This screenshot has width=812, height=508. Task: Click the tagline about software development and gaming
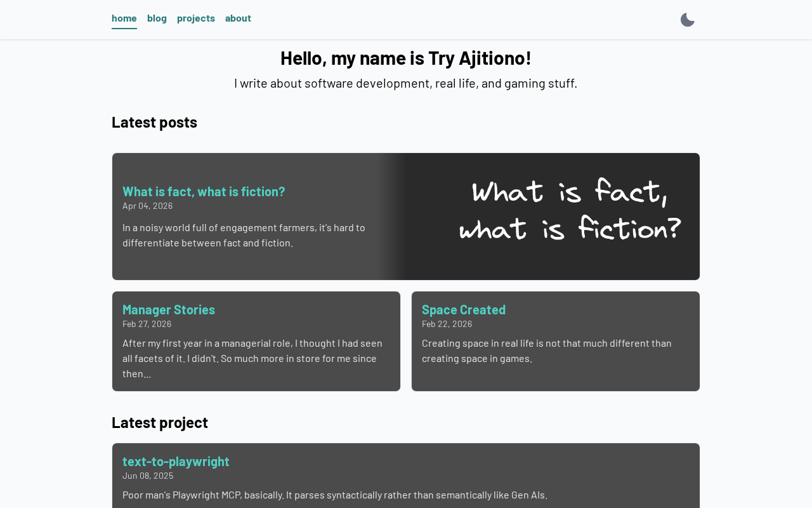[x=406, y=83]
